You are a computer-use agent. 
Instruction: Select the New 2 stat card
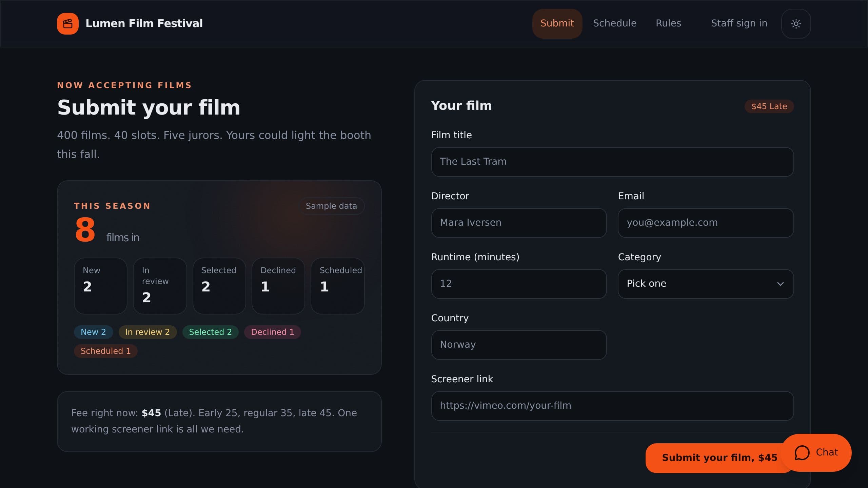101,286
